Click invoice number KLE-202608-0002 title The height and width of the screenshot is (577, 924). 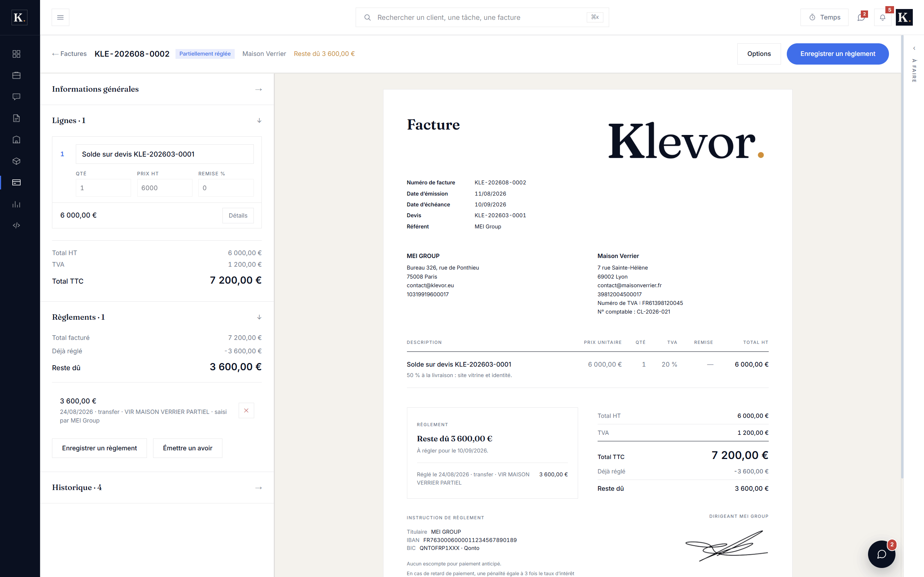132,54
